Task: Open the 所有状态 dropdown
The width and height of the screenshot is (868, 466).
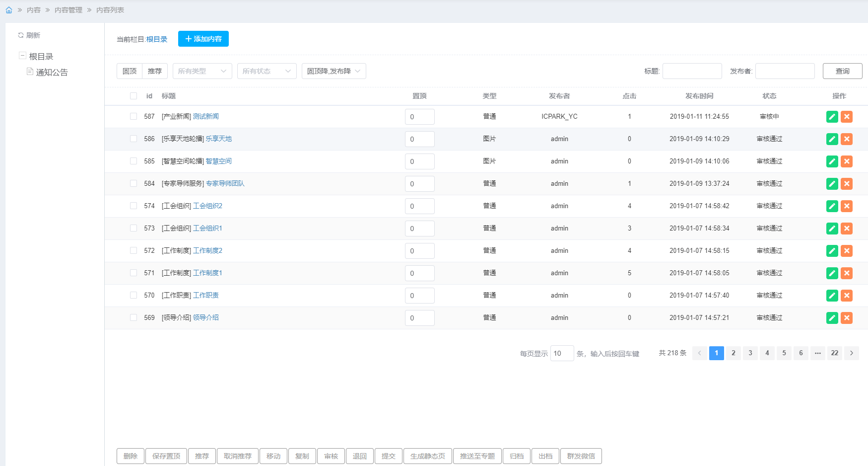Action: [x=267, y=71]
